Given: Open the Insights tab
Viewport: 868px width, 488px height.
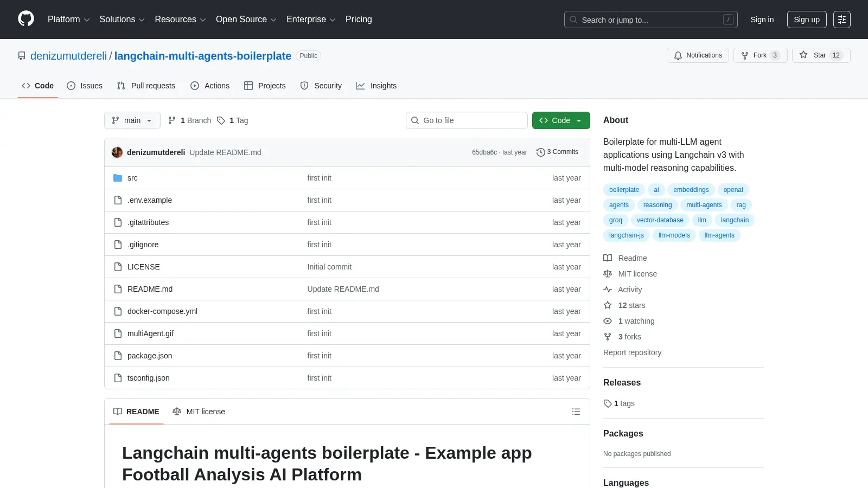Looking at the screenshot, I should click(x=376, y=86).
